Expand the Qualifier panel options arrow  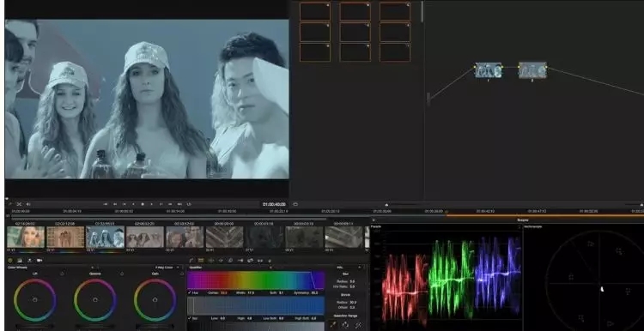click(270, 267)
